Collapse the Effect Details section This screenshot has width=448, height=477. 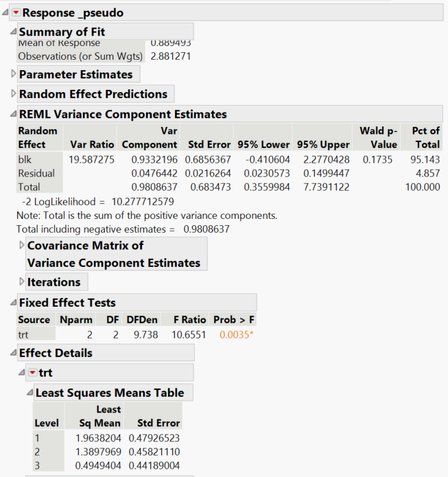click(13, 353)
